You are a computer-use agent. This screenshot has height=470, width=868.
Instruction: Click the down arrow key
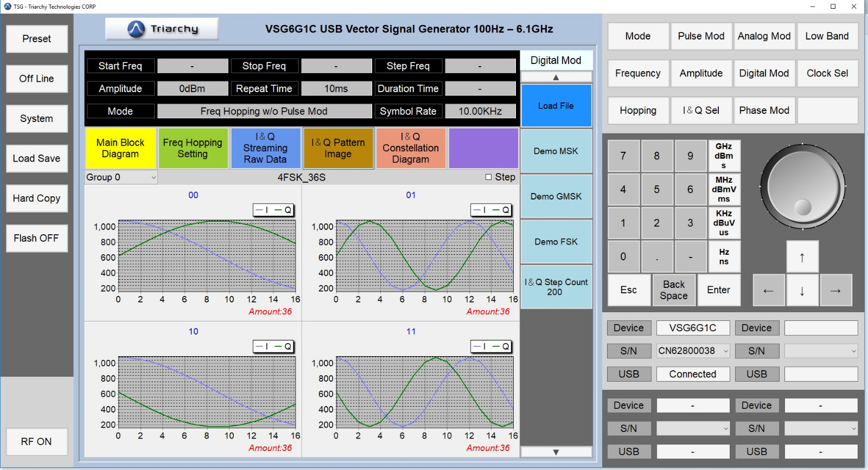(x=802, y=290)
